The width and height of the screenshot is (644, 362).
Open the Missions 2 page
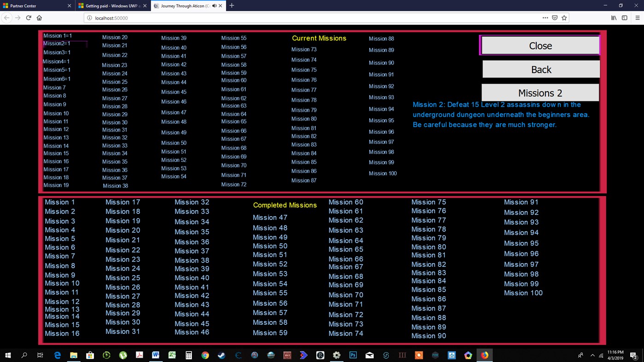pos(540,93)
